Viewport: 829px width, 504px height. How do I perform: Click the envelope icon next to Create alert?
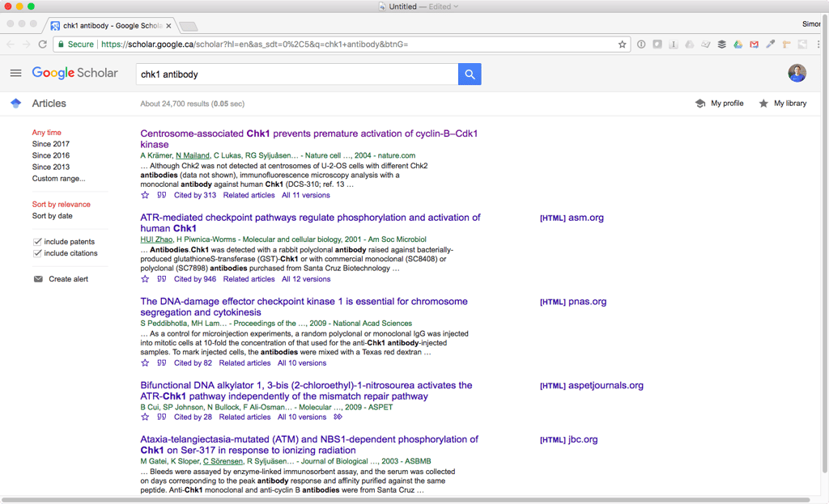pos(38,279)
